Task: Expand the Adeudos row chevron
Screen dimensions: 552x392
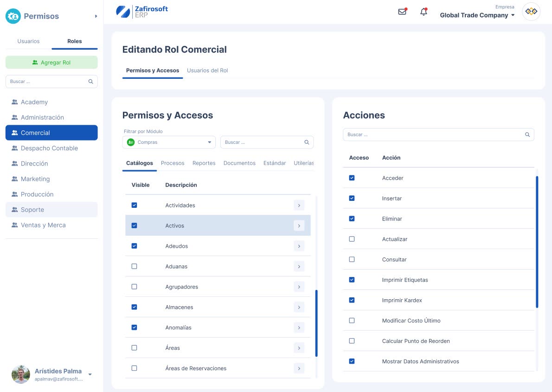Action: [299, 246]
